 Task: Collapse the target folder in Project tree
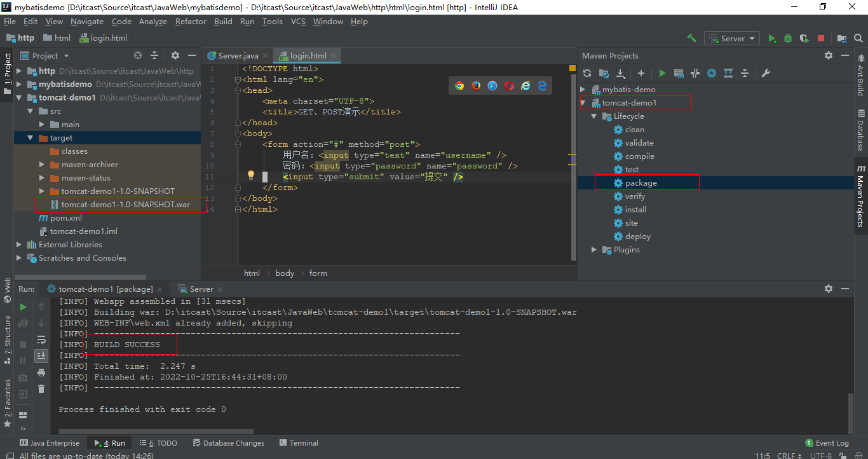tap(30, 138)
